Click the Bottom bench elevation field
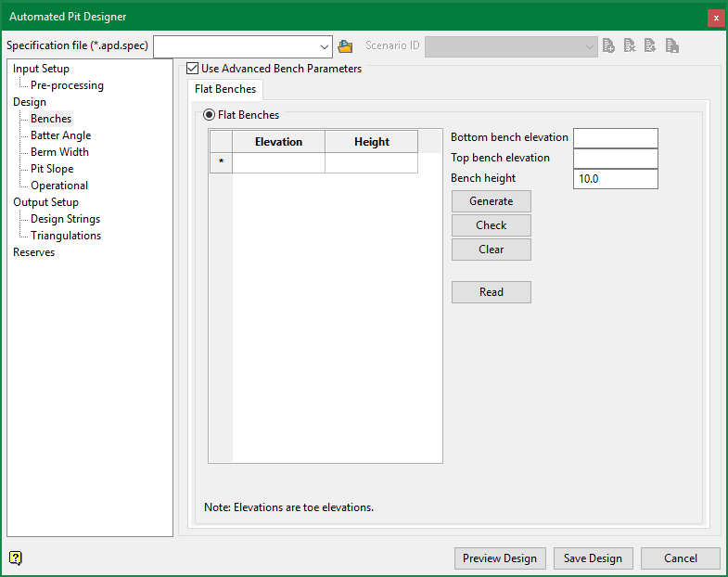 615,137
